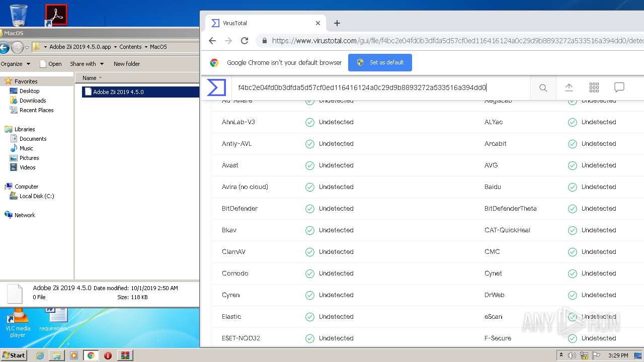Image resolution: width=644 pixels, height=362 pixels.
Task: Open Desktop in Explorer navigation pane
Action: (x=29, y=91)
